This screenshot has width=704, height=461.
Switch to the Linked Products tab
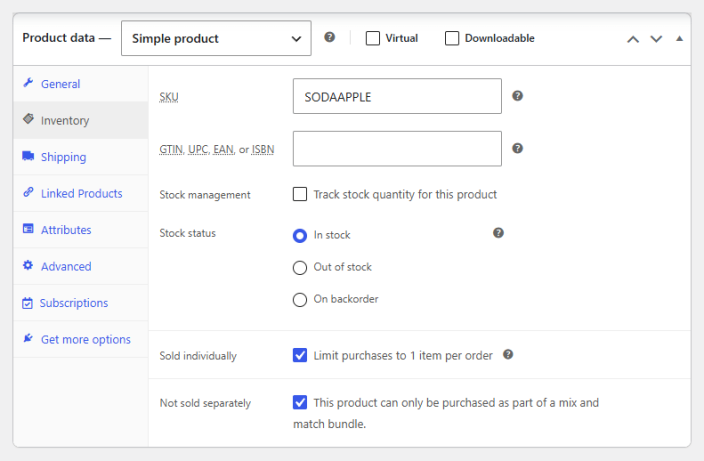[81, 193]
